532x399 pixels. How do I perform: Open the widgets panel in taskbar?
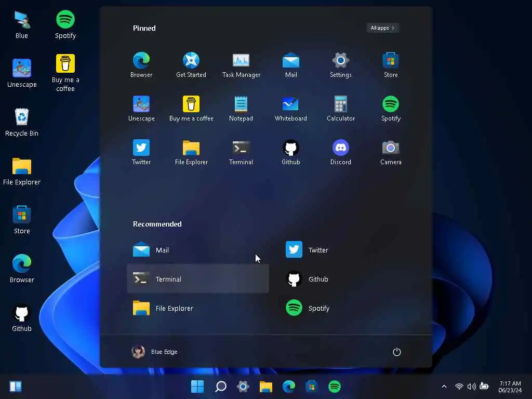(16, 386)
